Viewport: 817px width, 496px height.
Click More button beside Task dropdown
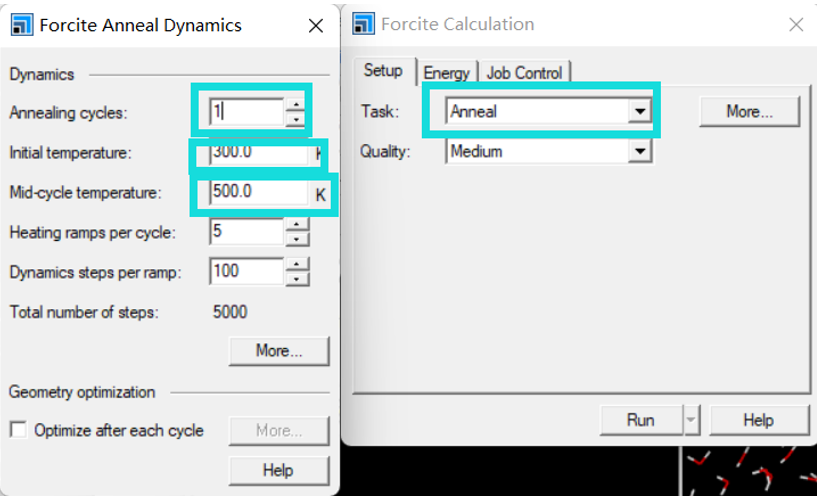[x=749, y=111]
